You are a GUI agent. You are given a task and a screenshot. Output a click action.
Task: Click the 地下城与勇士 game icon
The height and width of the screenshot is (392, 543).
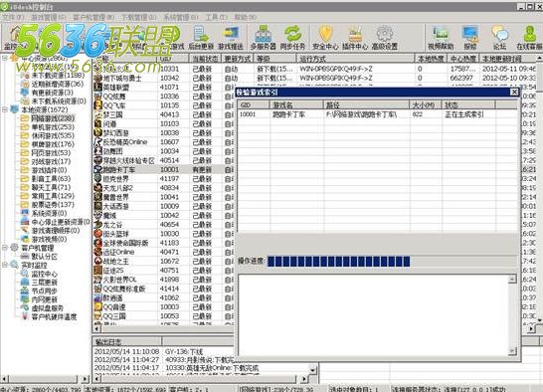point(98,79)
